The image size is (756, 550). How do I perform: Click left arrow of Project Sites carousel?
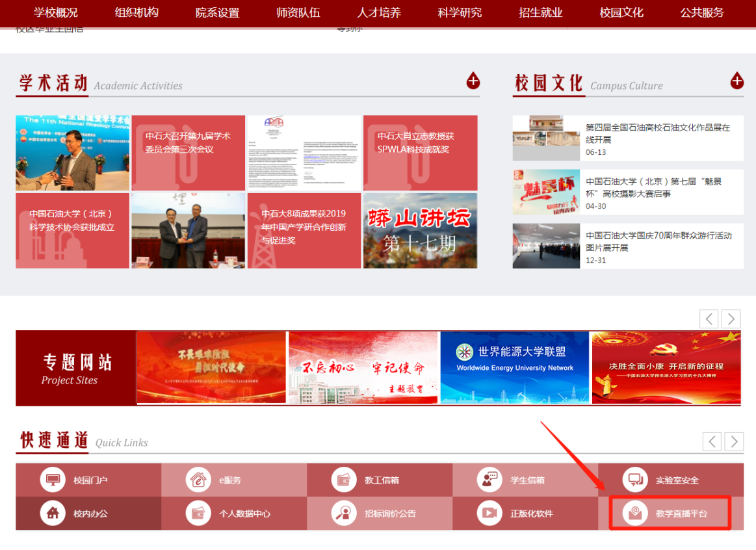pyautogui.click(x=709, y=319)
